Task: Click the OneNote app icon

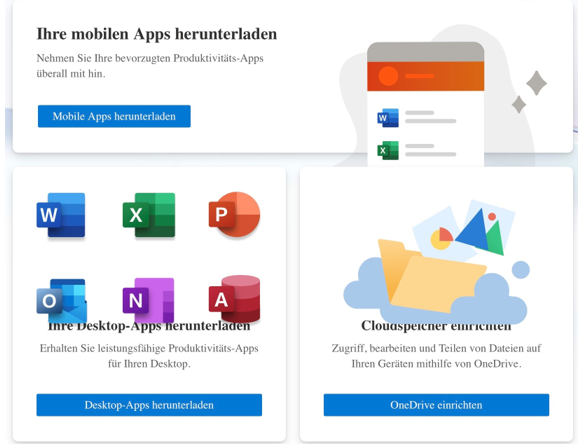Action: click(148, 301)
